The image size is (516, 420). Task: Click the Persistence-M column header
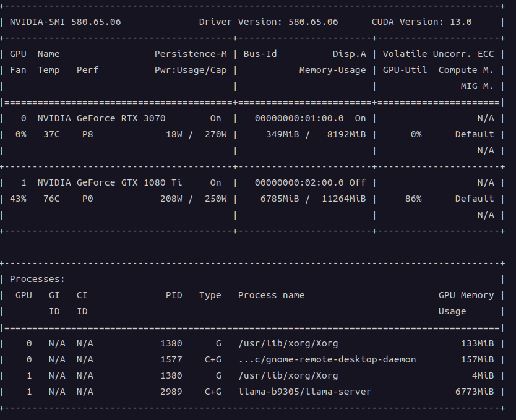point(191,54)
